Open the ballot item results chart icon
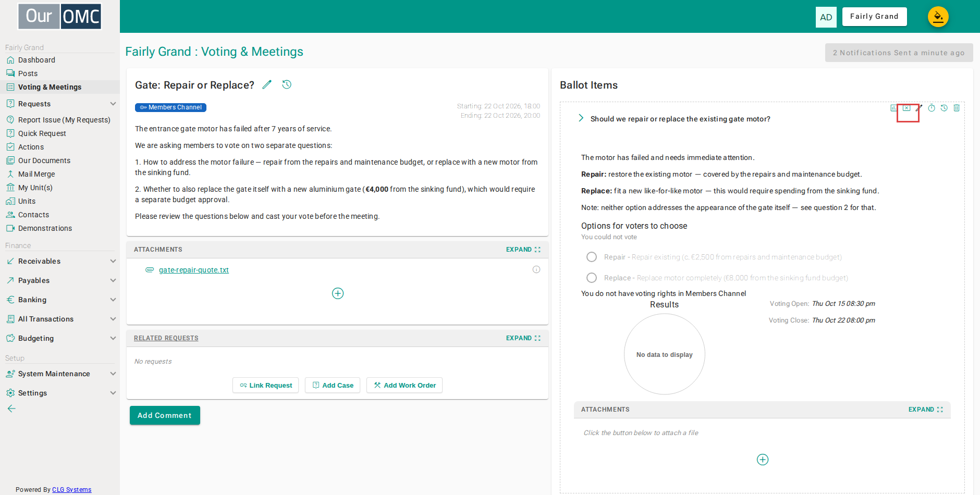980x495 pixels. point(894,108)
